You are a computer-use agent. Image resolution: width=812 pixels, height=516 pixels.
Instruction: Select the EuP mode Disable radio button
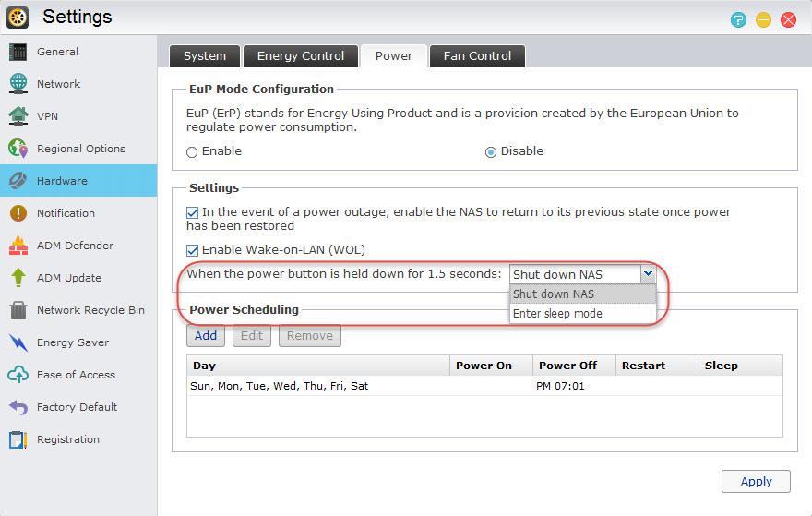pyautogui.click(x=490, y=151)
